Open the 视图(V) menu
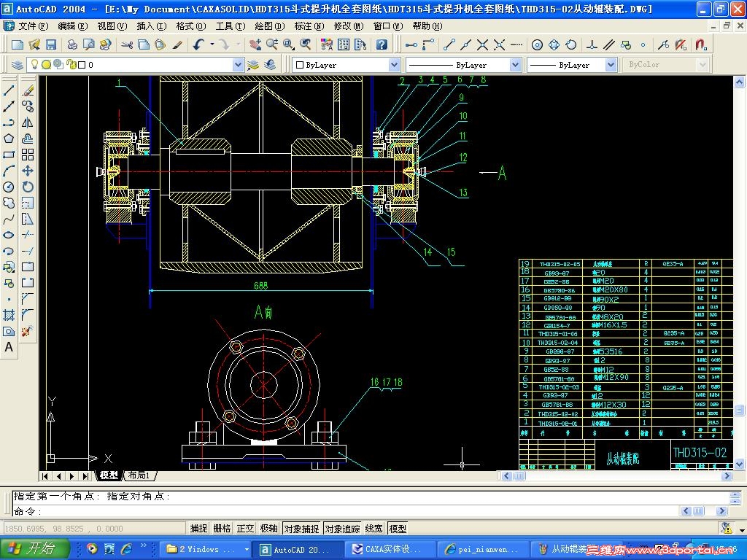 [112, 26]
